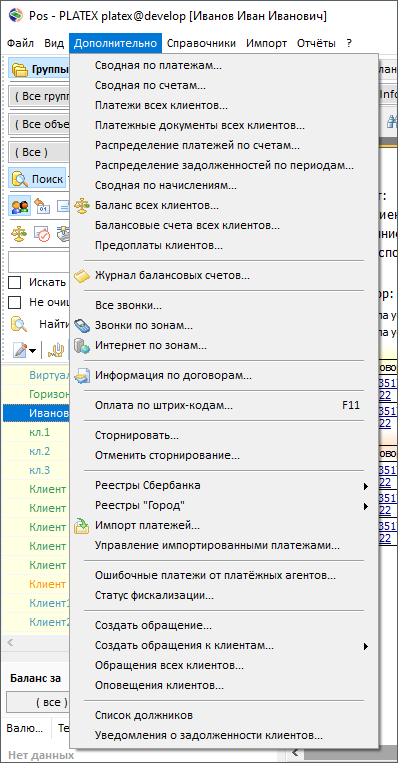The image size is (398, 763).
Task: Open the Вид menu
Action: pos(54,43)
